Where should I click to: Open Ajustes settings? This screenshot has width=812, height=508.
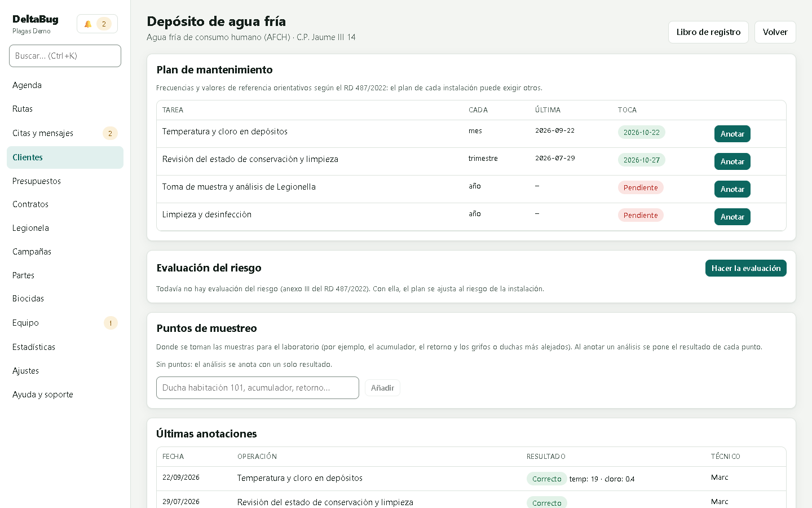[65, 371]
